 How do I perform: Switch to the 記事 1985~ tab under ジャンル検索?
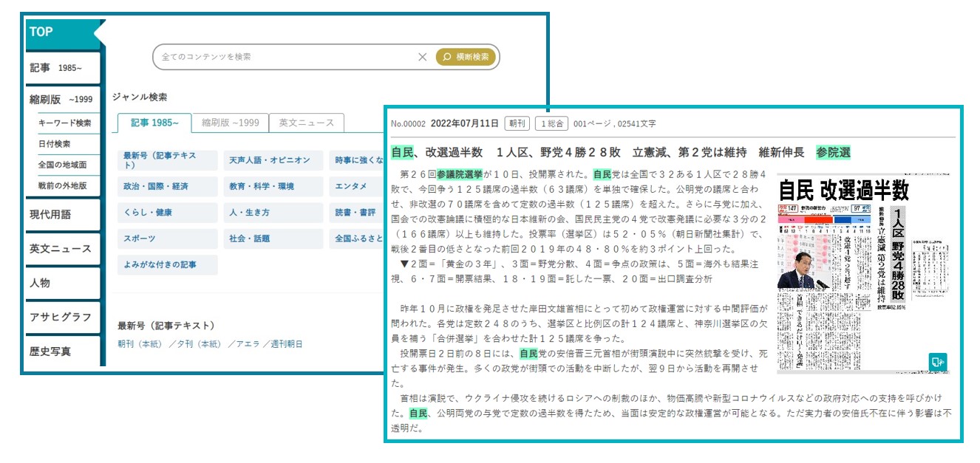(x=154, y=123)
